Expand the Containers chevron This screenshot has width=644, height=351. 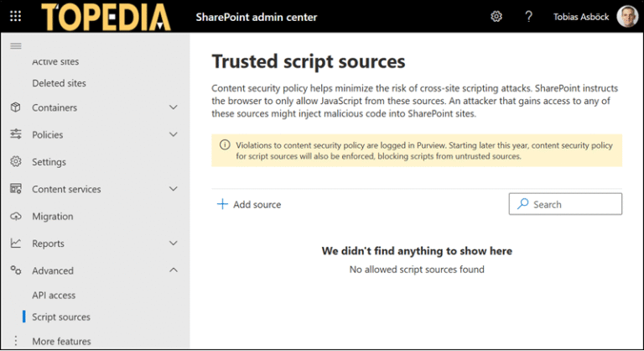[x=174, y=107]
